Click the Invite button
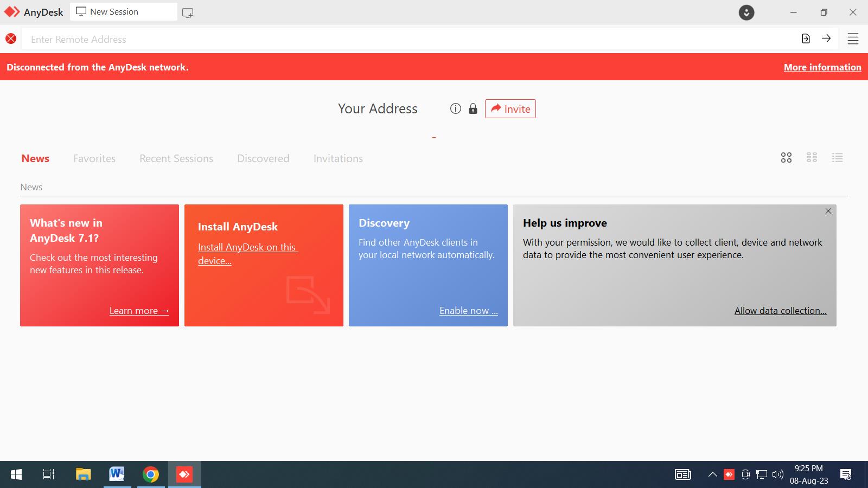The width and height of the screenshot is (868, 488). (510, 109)
